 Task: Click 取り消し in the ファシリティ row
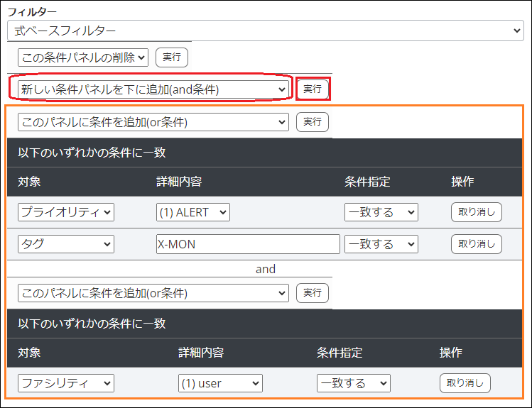465,383
